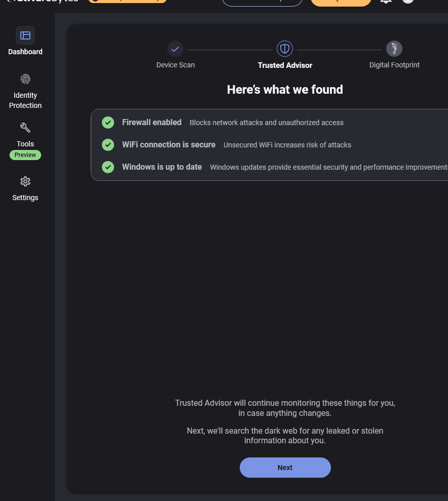Click 'Trusted Advisor will continue monitoring' paragraph
This screenshot has height=501, width=448.
[285, 408]
